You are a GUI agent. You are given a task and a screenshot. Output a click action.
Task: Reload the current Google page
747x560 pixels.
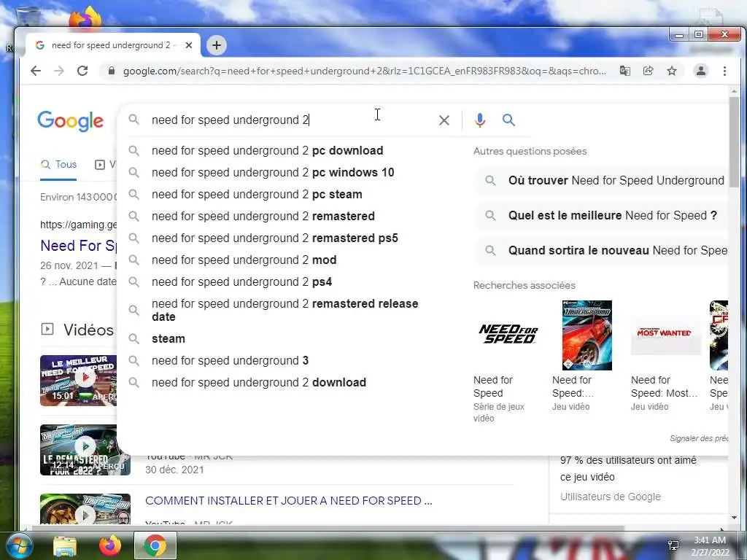tap(82, 71)
